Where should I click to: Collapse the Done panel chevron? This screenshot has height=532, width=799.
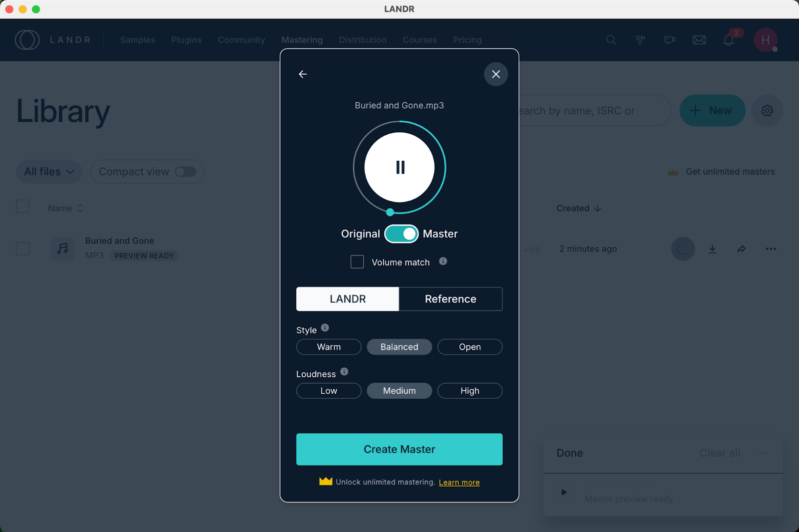(x=763, y=453)
